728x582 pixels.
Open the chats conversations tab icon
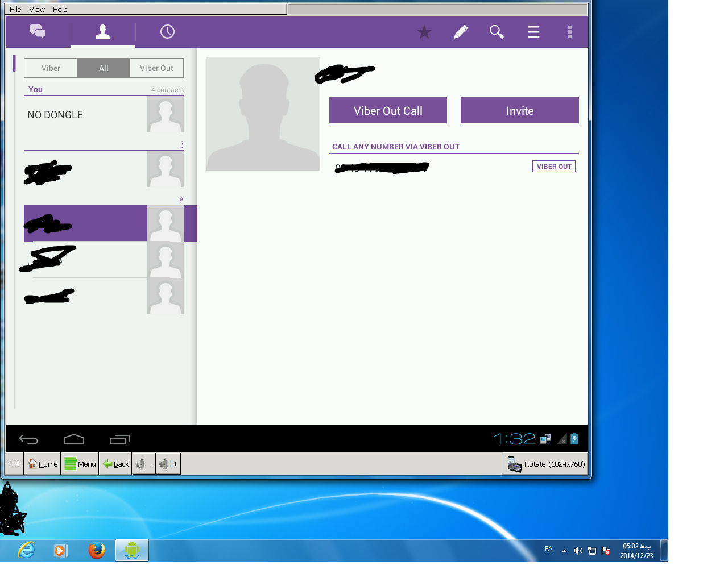(x=38, y=32)
